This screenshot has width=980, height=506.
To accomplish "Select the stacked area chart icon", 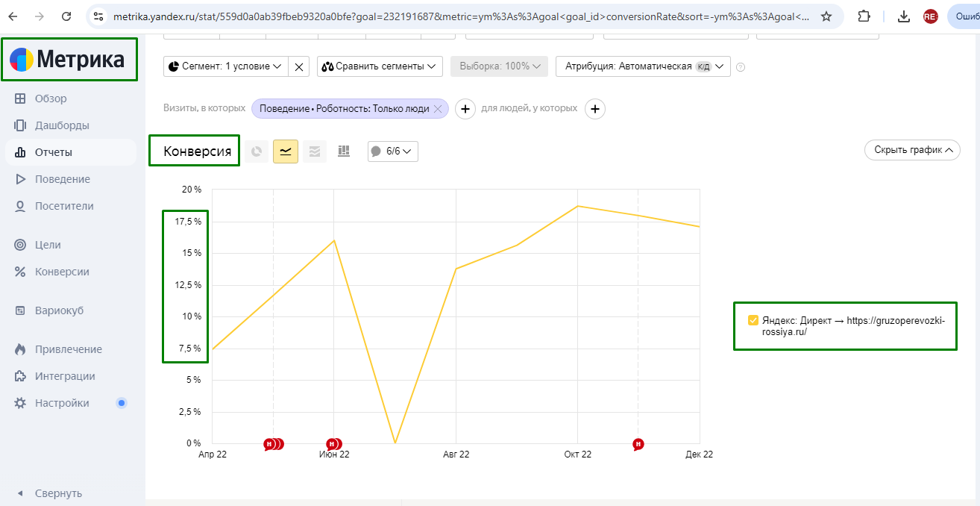I will click(x=315, y=152).
